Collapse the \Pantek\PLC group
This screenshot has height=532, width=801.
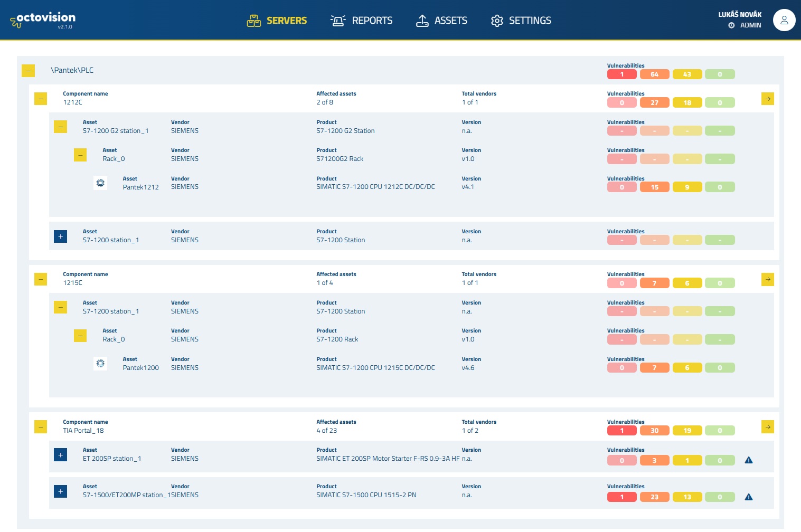(x=28, y=70)
